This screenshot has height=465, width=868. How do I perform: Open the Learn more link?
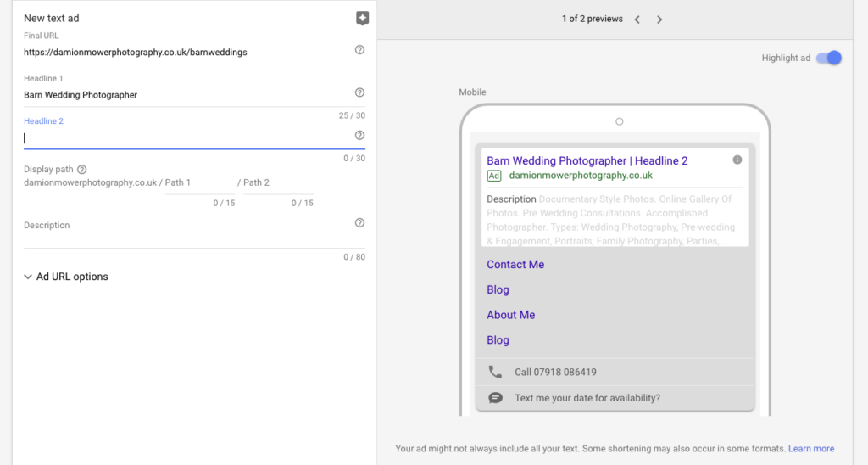click(x=811, y=448)
